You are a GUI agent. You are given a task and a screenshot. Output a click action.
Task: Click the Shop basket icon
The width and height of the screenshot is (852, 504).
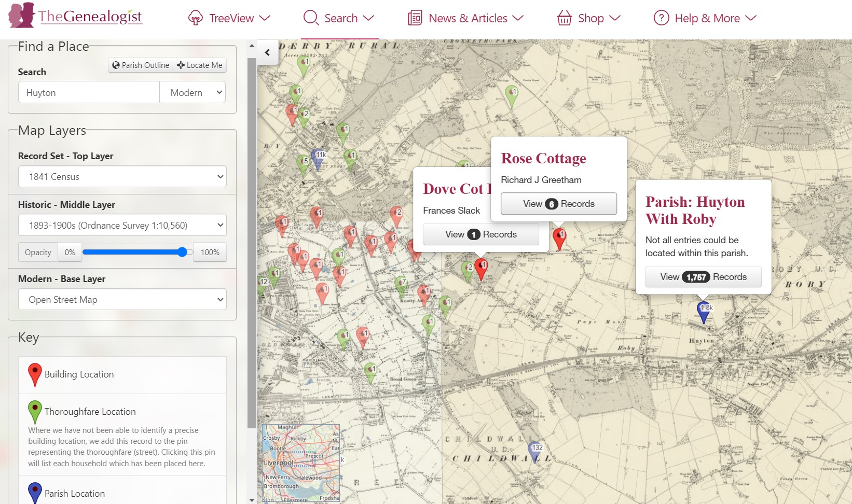coord(565,17)
